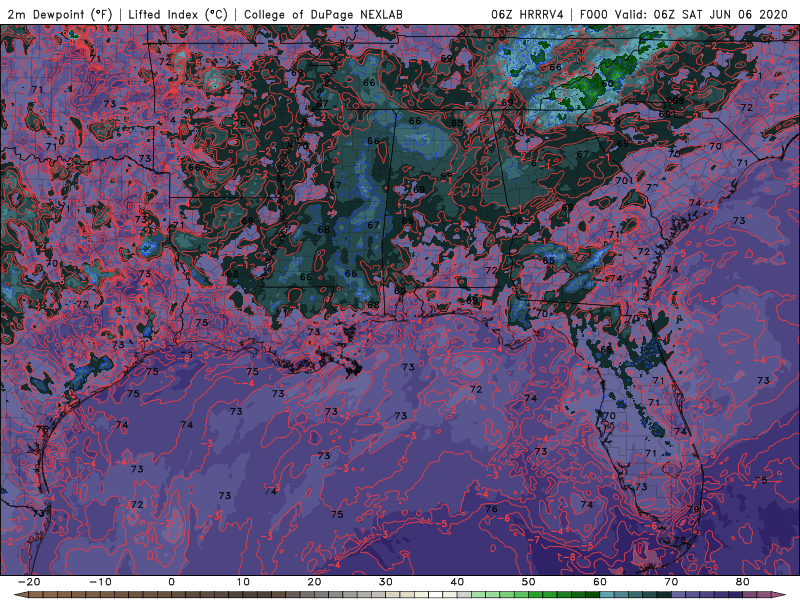Pick the bright green color bar segment near 50
The image size is (800, 600).
(x=536, y=595)
